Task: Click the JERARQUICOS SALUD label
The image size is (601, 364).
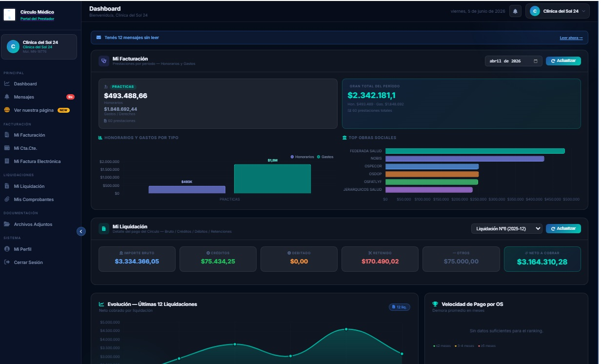Action: (x=362, y=189)
